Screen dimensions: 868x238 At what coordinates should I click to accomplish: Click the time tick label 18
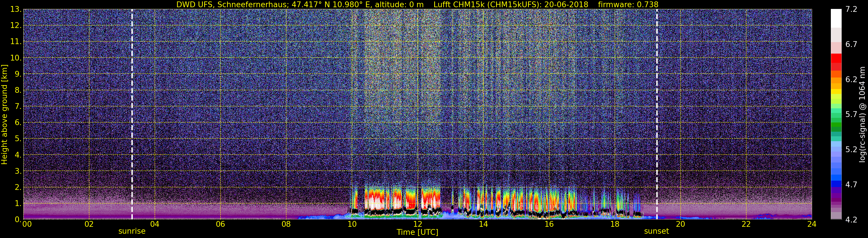pyautogui.click(x=614, y=224)
